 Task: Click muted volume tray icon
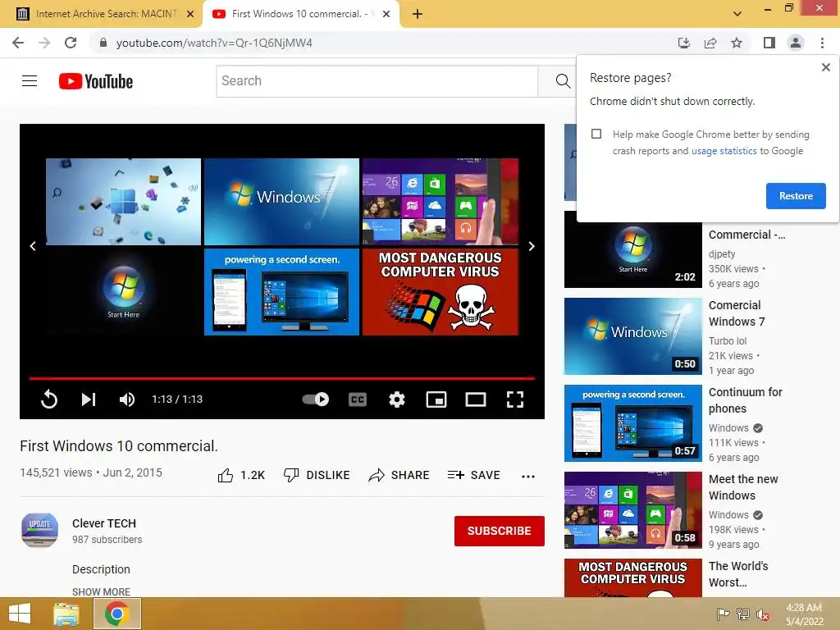pyautogui.click(x=762, y=614)
